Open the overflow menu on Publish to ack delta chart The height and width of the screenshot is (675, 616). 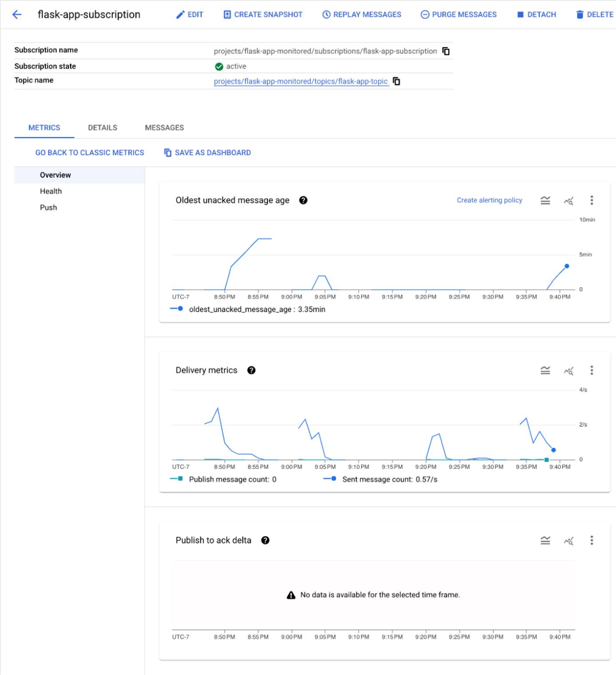tap(591, 540)
